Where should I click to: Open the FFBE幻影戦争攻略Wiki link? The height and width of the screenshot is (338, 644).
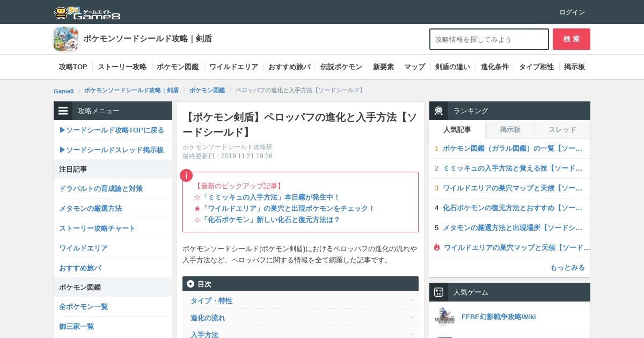tap(499, 317)
